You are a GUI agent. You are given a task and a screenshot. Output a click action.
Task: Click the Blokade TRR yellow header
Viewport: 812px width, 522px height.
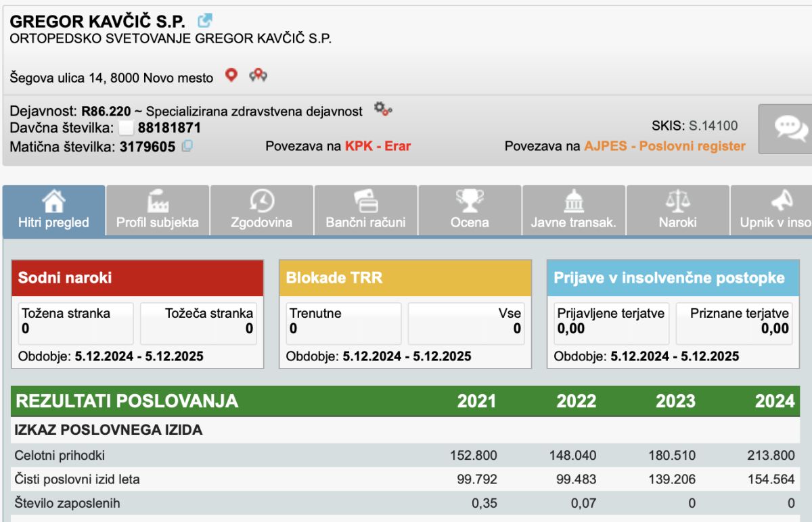point(405,278)
